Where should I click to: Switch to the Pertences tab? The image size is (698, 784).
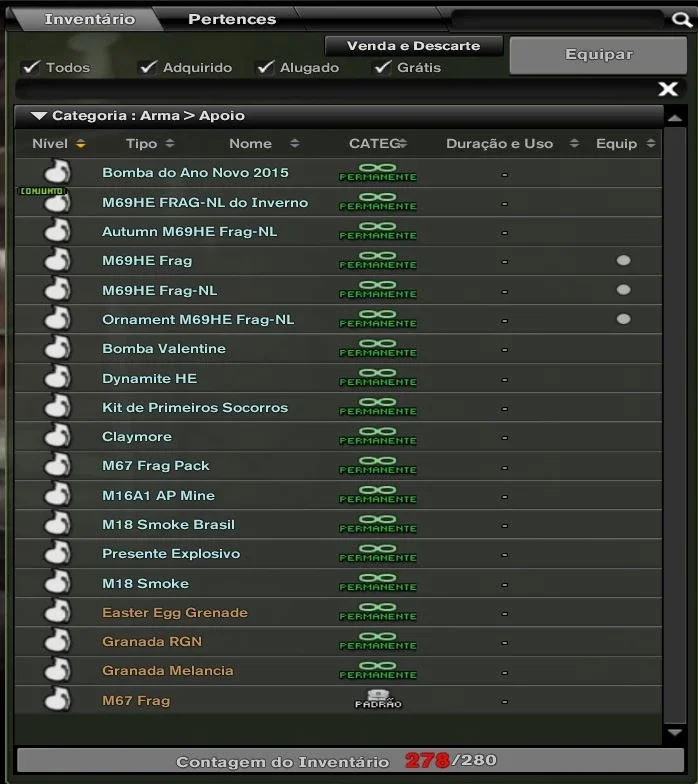click(x=232, y=19)
